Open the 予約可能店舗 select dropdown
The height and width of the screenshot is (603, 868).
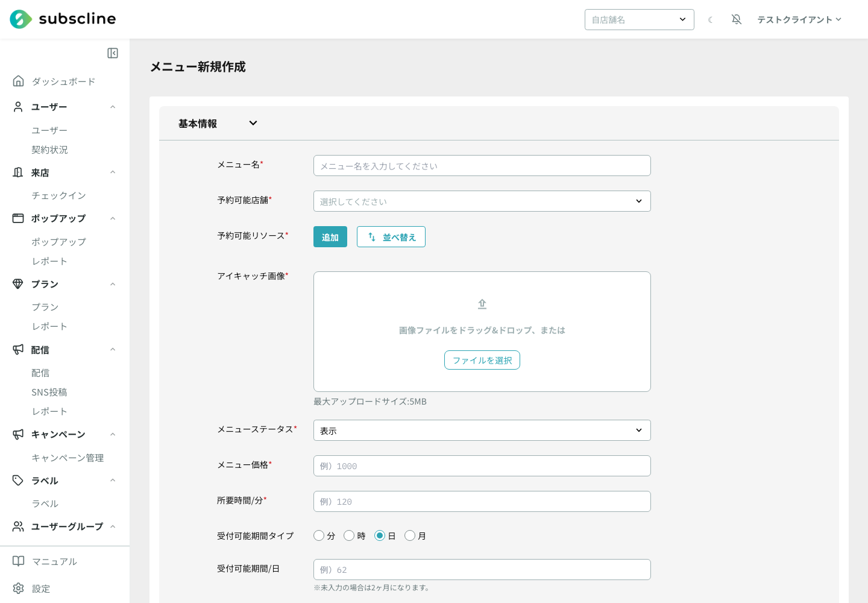point(482,201)
